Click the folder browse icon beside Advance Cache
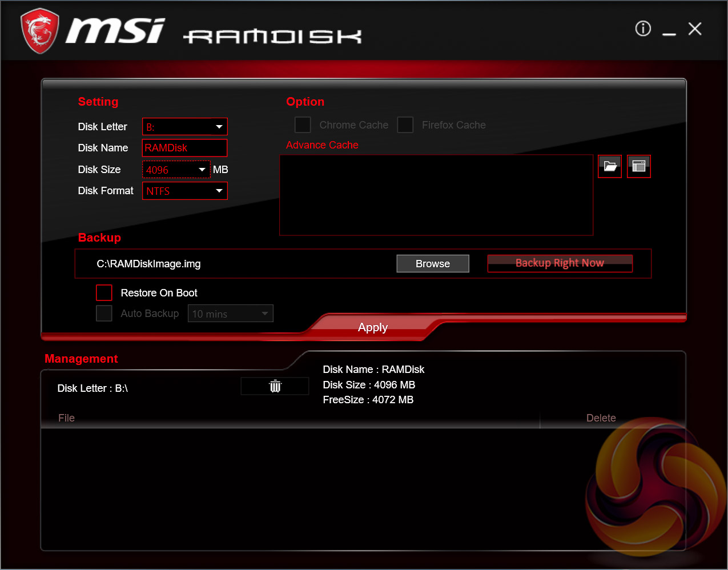Image resolution: width=728 pixels, height=570 pixels. (x=610, y=166)
